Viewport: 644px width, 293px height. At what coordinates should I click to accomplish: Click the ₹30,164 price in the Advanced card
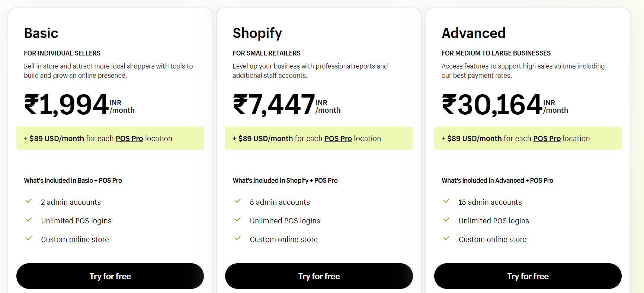[x=489, y=104]
